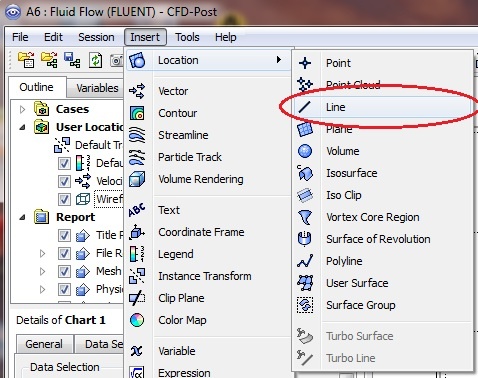Uncheck the Wireframe visibility checkbox
The width and height of the screenshot is (478, 378).
coord(64,199)
